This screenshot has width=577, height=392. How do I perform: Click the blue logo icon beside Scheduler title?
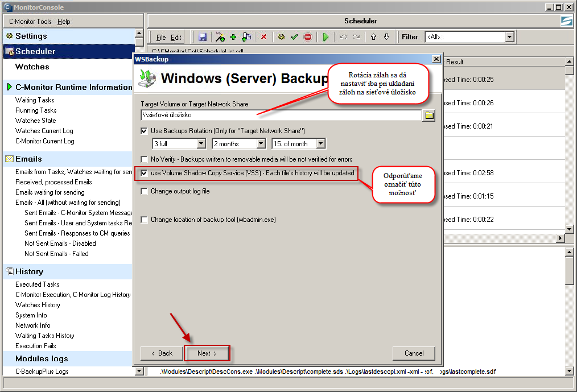(566, 22)
